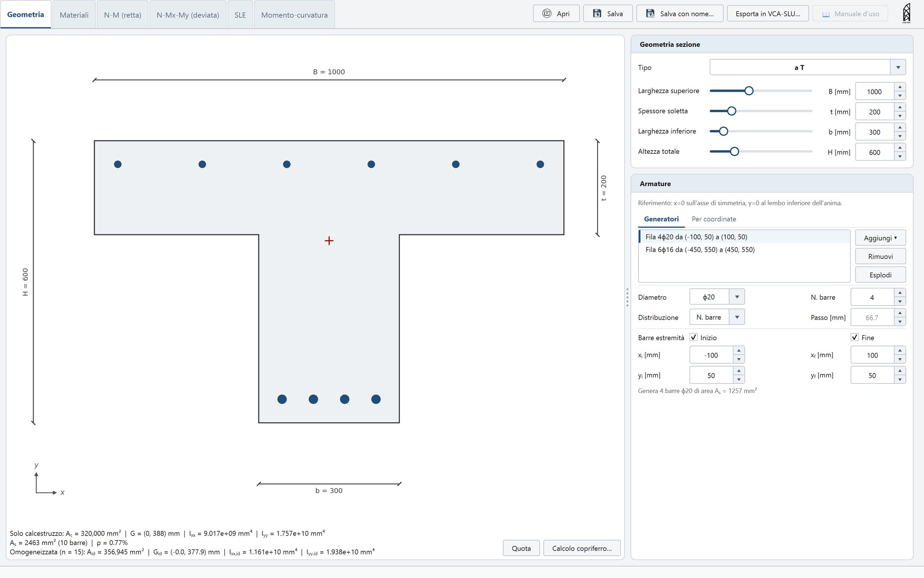This screenshot has height=578, width=924.
Task: Open the N-M (retta) tab
Action: click(122, 15)
